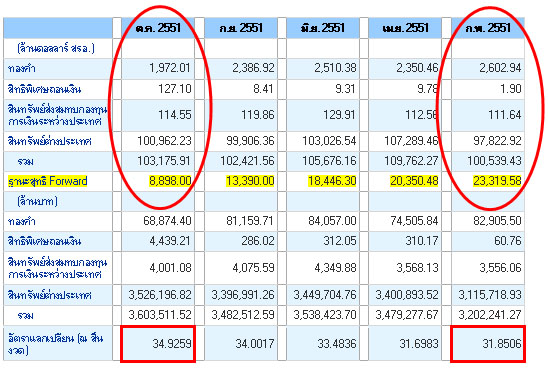Click the total 102,421.56
Image resolution: width=548 pixels, height=368 pixels.
click(247, 161)
